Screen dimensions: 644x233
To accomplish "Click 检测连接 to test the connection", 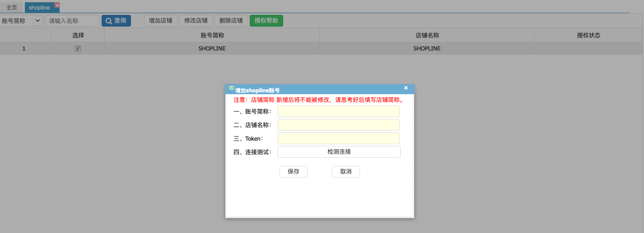I will coord(339,152).
